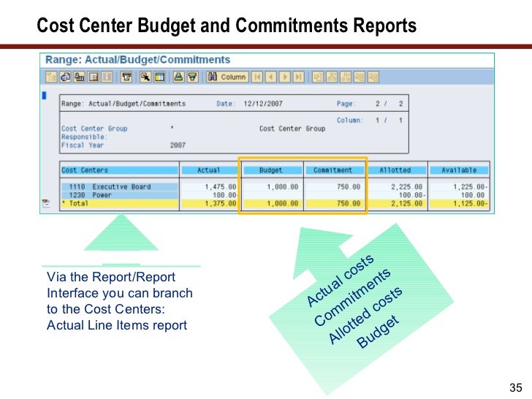Click Available total value 1,125.00-
This screenshot has width=532, height=399.
(x=471, y=204)
